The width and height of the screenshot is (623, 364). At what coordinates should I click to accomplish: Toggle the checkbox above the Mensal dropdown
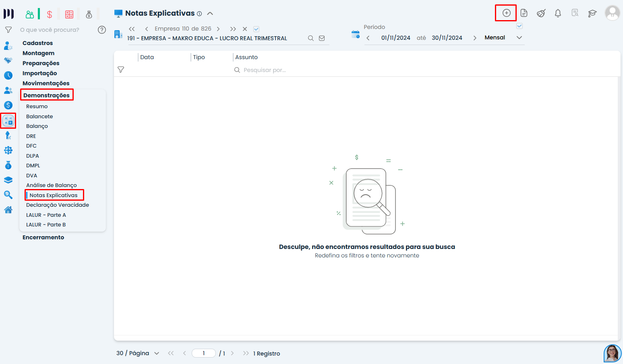tap(520, 26)
